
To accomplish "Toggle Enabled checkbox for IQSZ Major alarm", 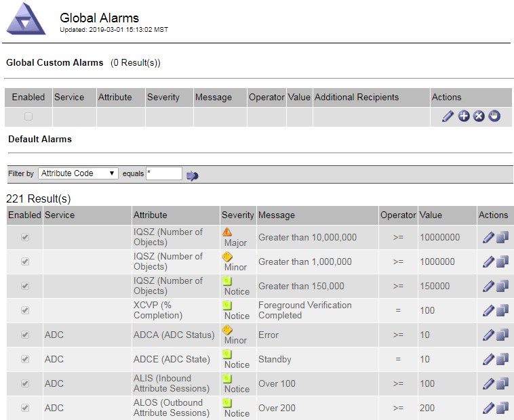I will [25, 238].
